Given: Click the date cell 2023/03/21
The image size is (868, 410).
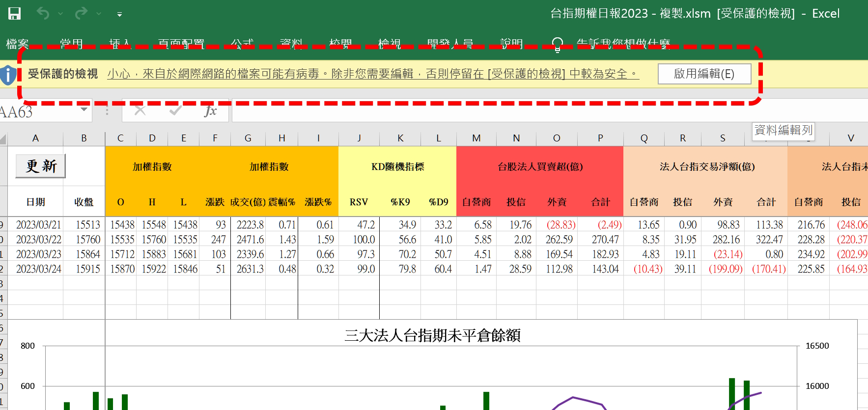Looking at the screenshot, I should point(35,224).
